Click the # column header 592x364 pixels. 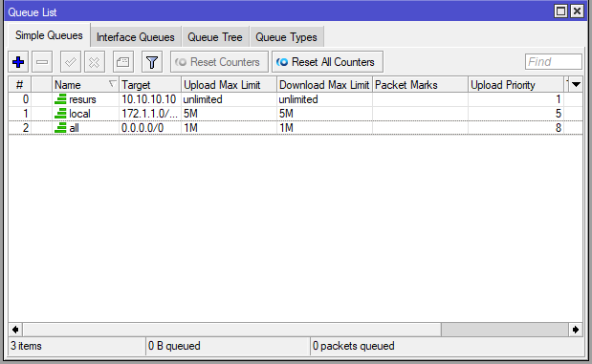tap(20, 85)
